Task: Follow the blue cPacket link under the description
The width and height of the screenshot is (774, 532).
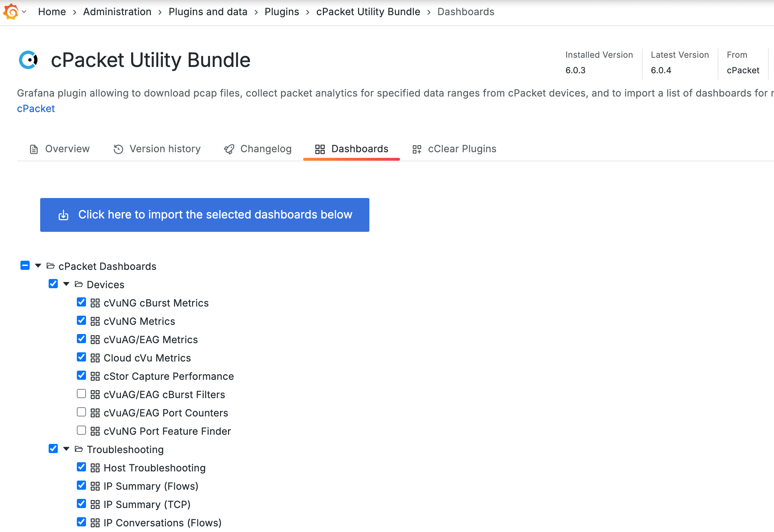Action: 36,109
